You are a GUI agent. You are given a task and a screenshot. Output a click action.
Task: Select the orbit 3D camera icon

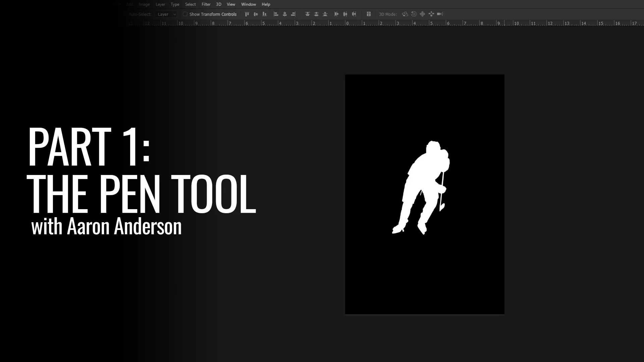coord(405,14)
